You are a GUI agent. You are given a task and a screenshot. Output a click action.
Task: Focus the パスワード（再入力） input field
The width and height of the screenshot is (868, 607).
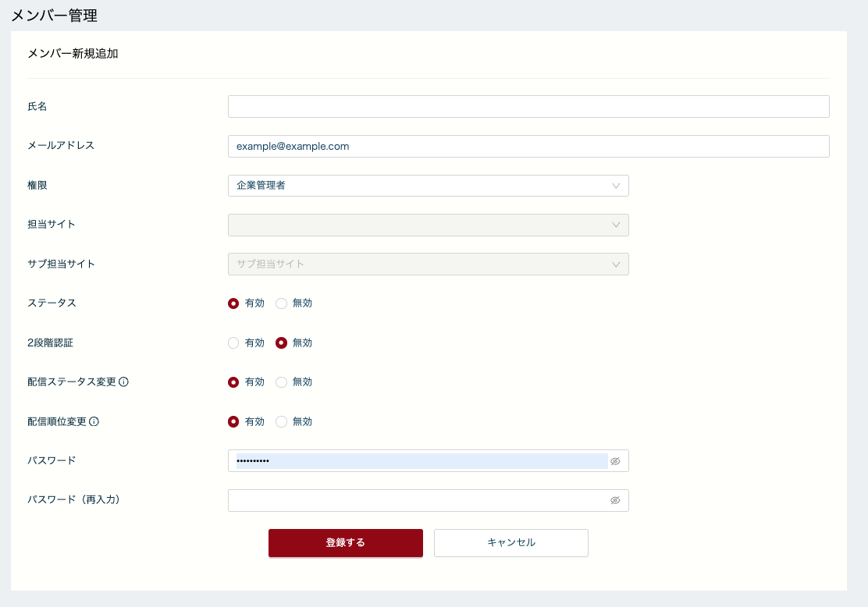pos(428,500)
